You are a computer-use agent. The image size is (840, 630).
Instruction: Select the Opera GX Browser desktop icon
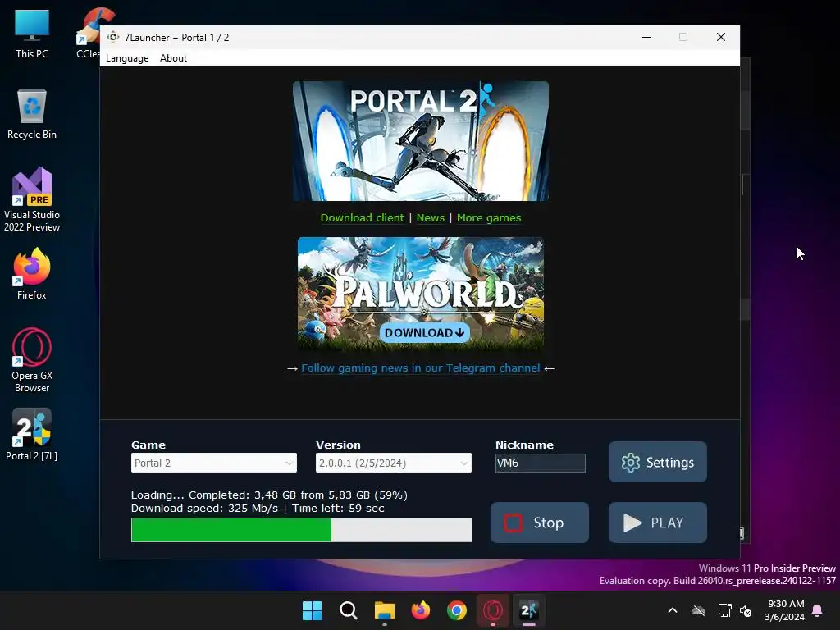click(x=32, y=361)
